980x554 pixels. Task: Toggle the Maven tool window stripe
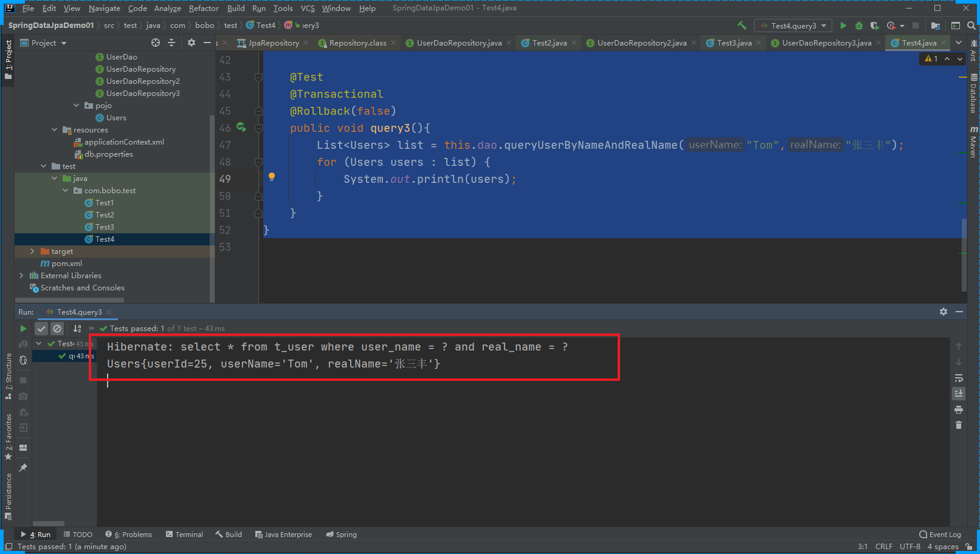pos(973,142)
